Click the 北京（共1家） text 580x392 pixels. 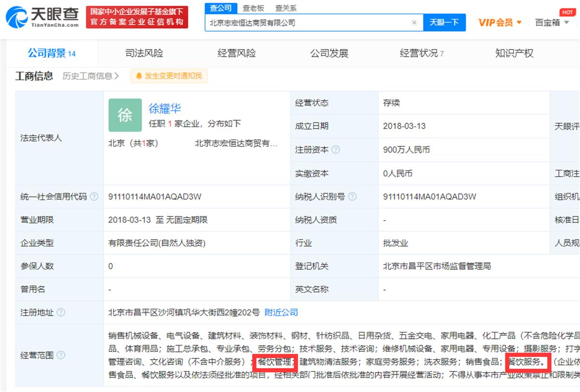coord(133,144)
